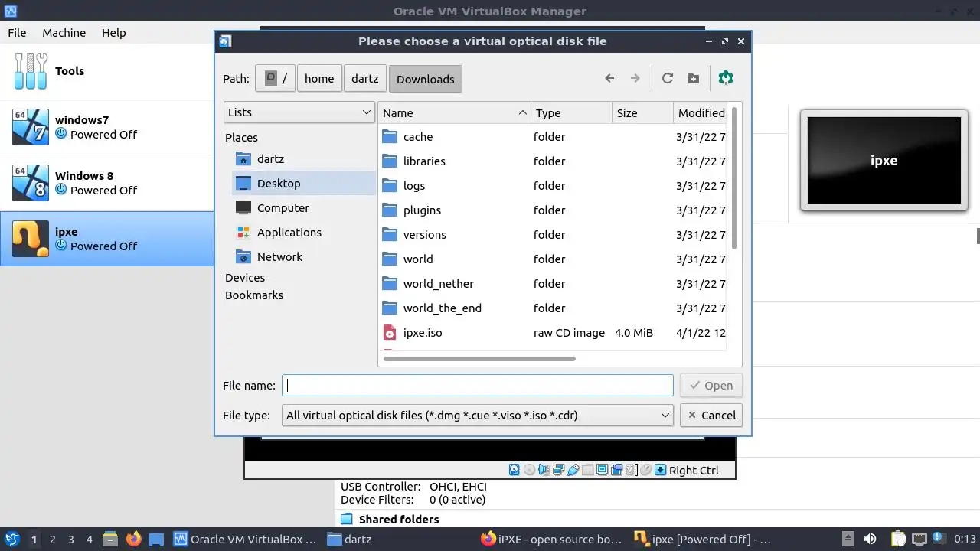Click shared folders icon in VM status bar
Viewport: 980px width, 551px height.
[587, 470]
